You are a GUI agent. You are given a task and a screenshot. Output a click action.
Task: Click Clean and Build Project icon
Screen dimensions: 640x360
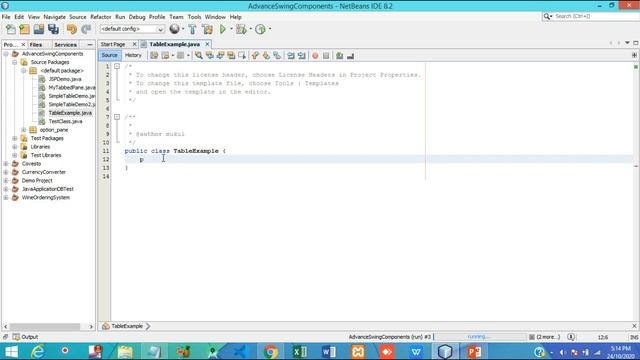point(207,29)
